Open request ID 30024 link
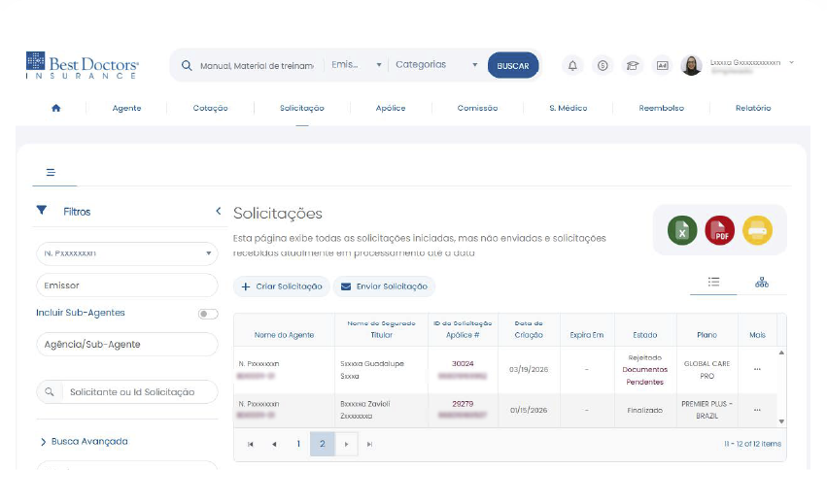The image size is (827, 504). [463, 364]
